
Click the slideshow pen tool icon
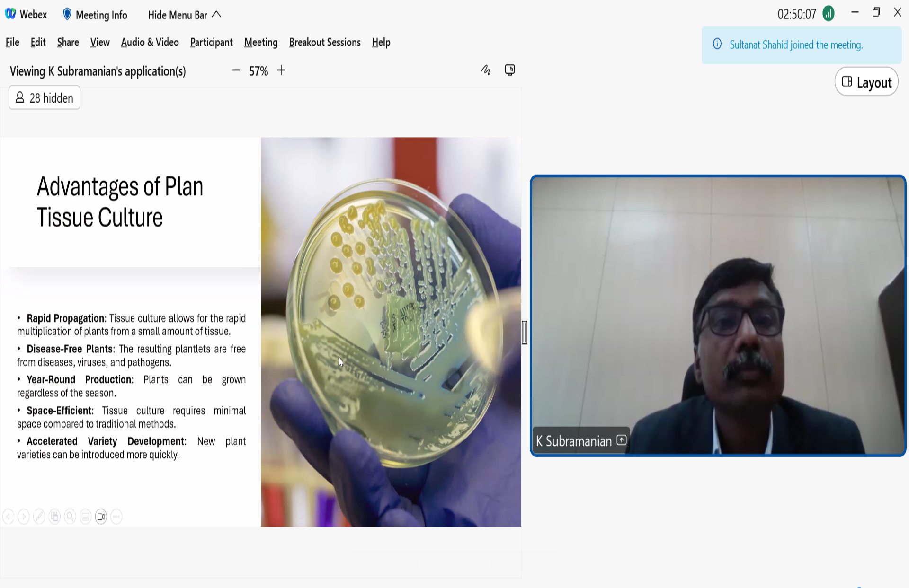pos(39,517)
